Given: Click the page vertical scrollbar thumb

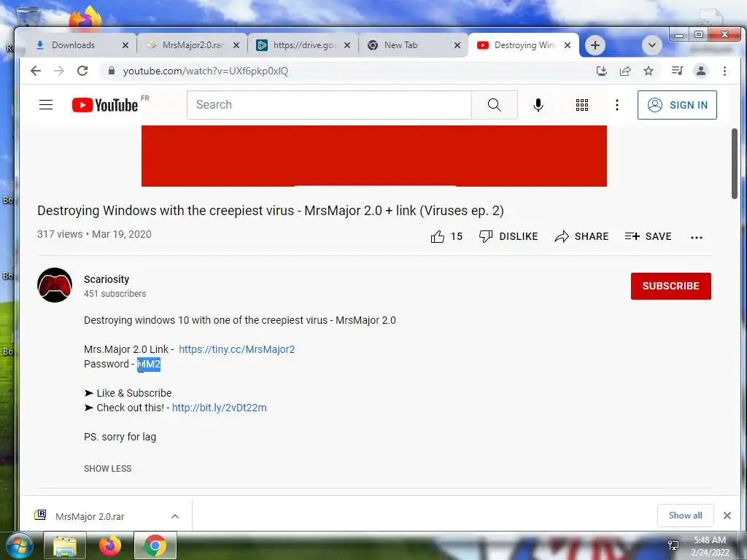Looking at the screenshot, I should pyautogui.click(x=735, y=164).
